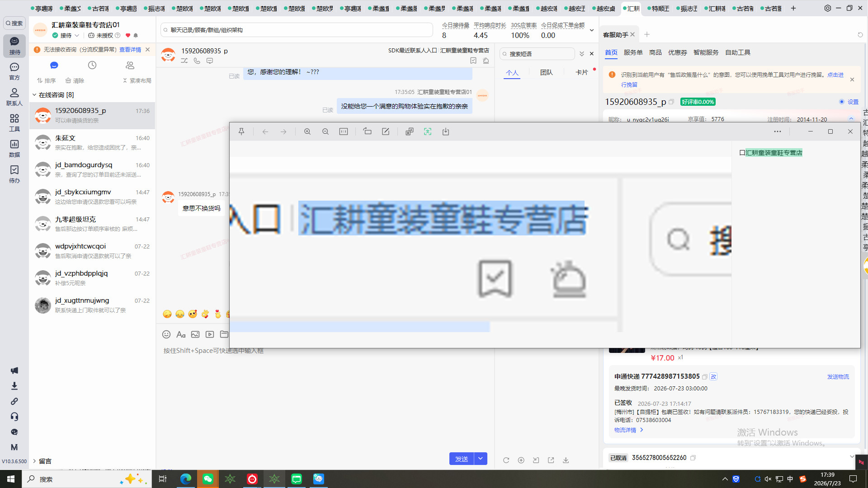Screen dimensions: 868x488
Task: Open the 智能服务 tab
Action: tap(706, 52)
